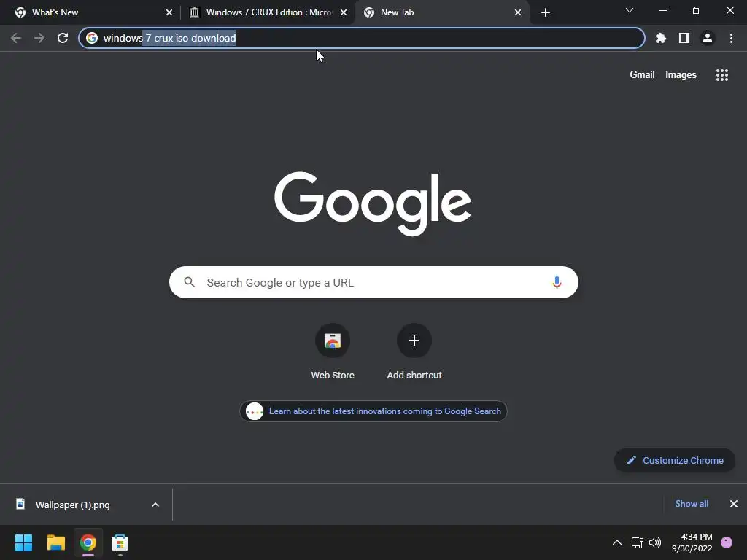
Task: Close the New Tab tab
Action: 518,12
